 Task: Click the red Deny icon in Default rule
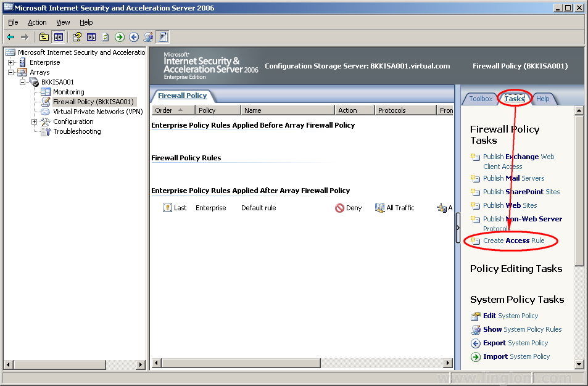339,208
